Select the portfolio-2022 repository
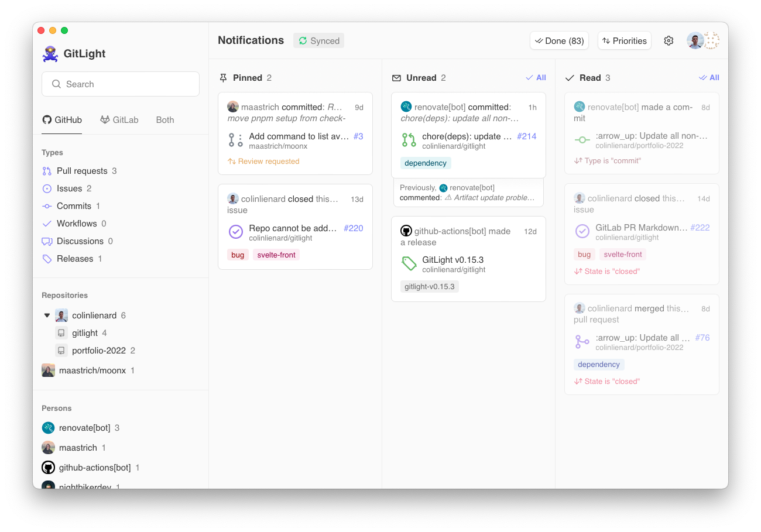The width and height of the screenshot is (761, 532). [x=95, y=351]
